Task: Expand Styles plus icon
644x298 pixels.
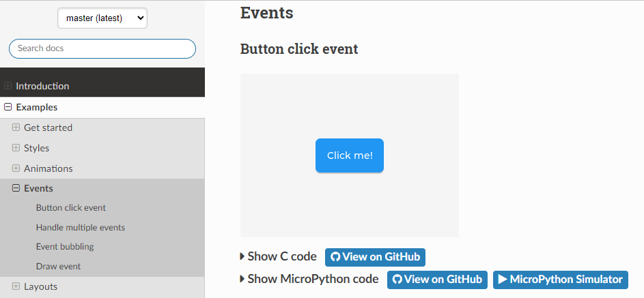Action: (x=16, y=148)
